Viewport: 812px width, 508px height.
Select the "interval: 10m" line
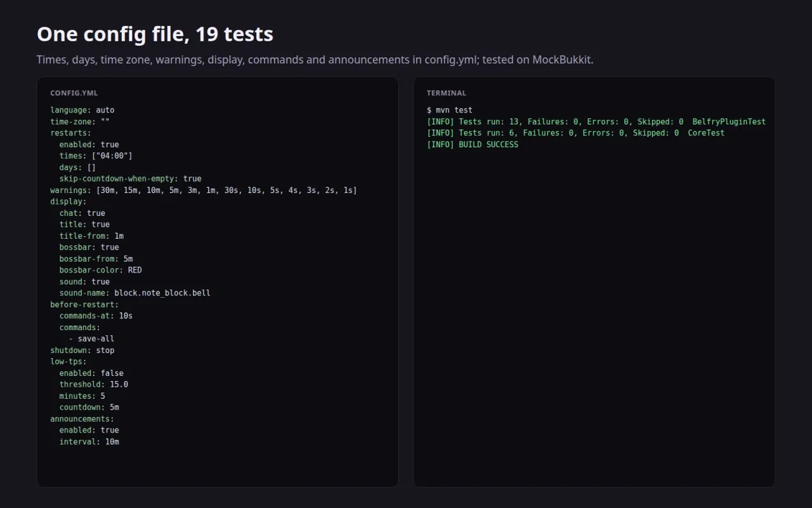(89, 441)
